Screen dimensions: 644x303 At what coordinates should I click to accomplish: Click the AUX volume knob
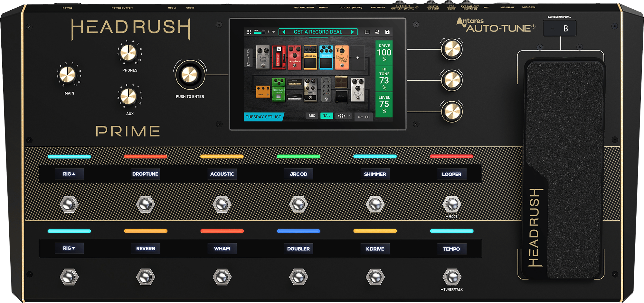pos(128,96)
